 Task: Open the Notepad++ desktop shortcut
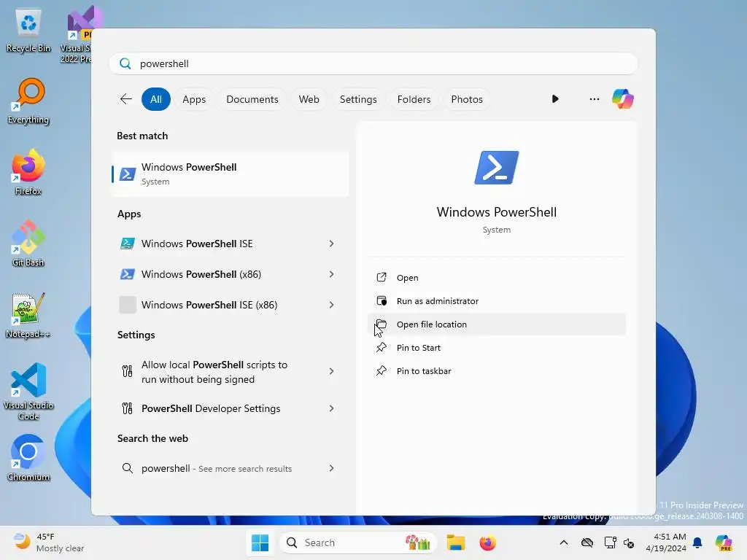[x=28, y=315]
